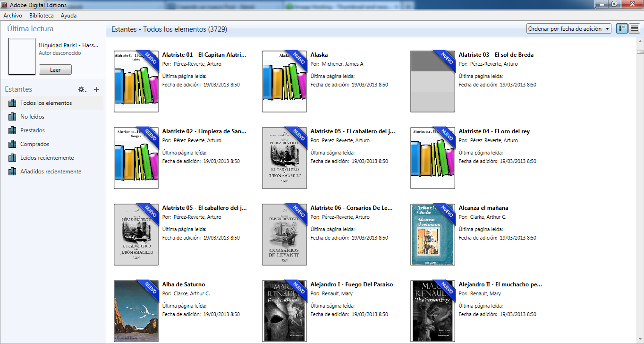The image size is (644, 344).
Task: Click the vertical scrollbar thumb in the library
Action: point(640,52)
